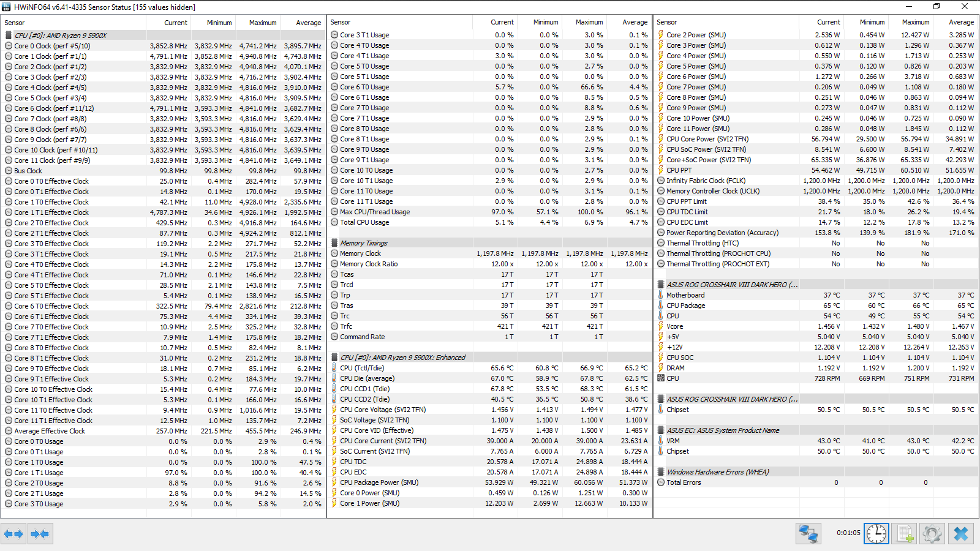Click the thermometer icon next to CPU (Tctl/Tdie)
The height and width of the screenshot is (551, 980).
pyautogui.click(x=334, y=368)
